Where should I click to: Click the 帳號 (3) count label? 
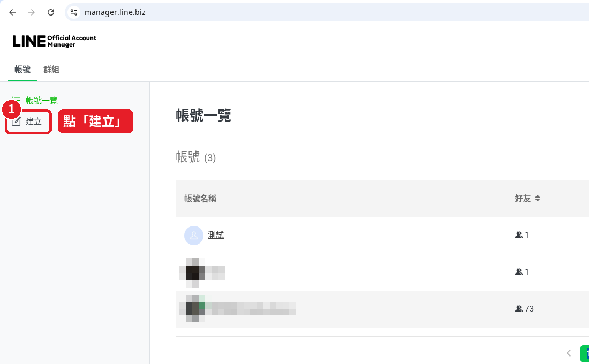[x=195, y=157]
